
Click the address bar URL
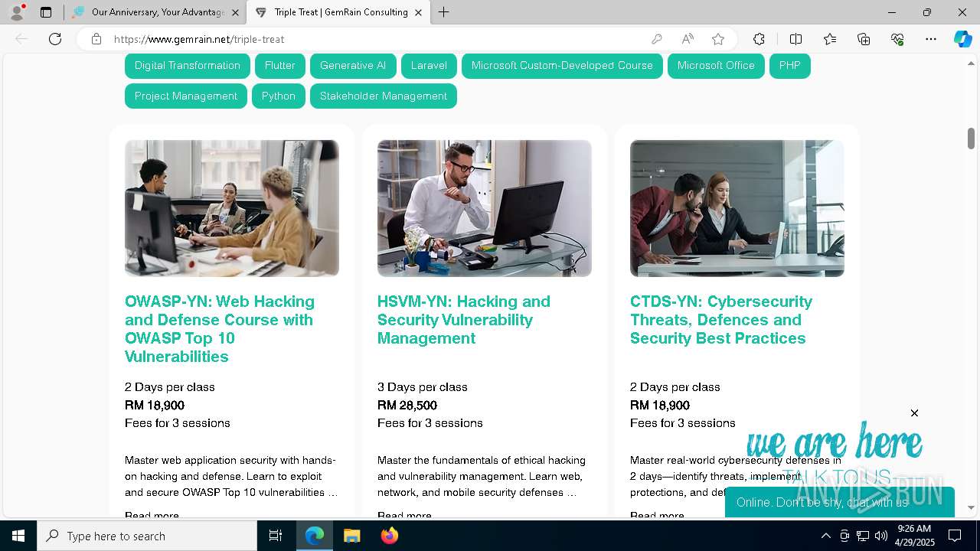(x=199, y=39)
